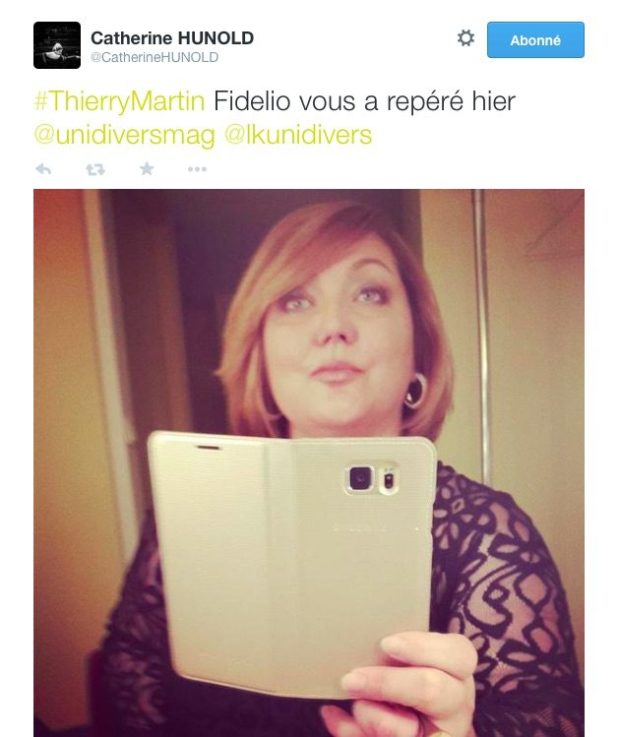
Task: Toggle retweet with the double-arrow icon
Action: [x=95, y=169]
